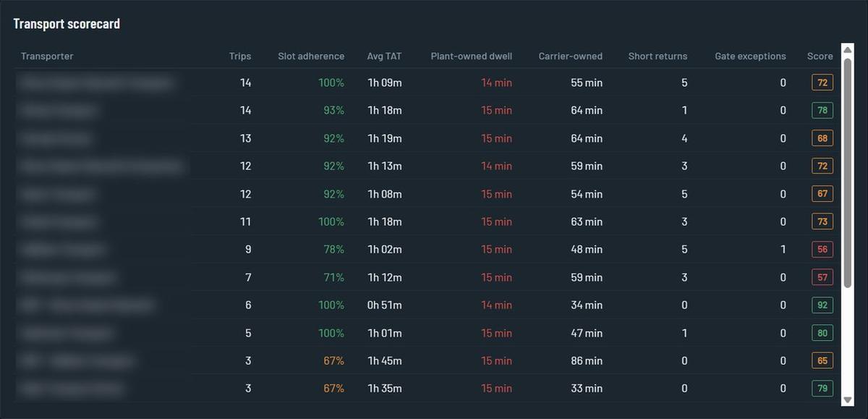Click the scrollbar down arrow
This screenshot has width=868, height=419.
click(848, 399)
